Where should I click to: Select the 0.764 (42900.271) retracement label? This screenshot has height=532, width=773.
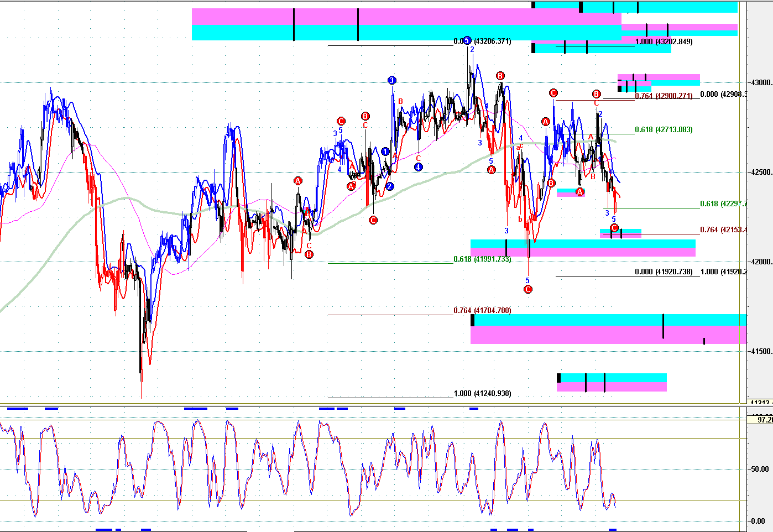coord(664,96)
